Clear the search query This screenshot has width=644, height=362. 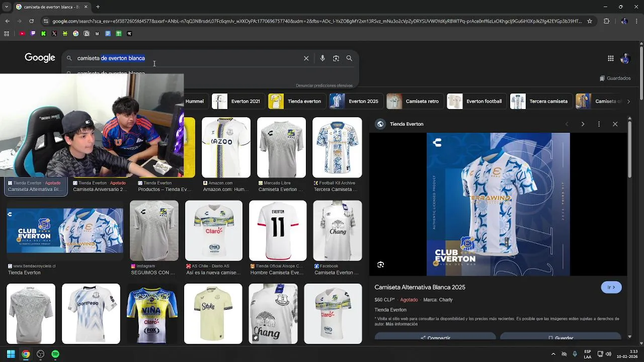(x=306, y=58)
